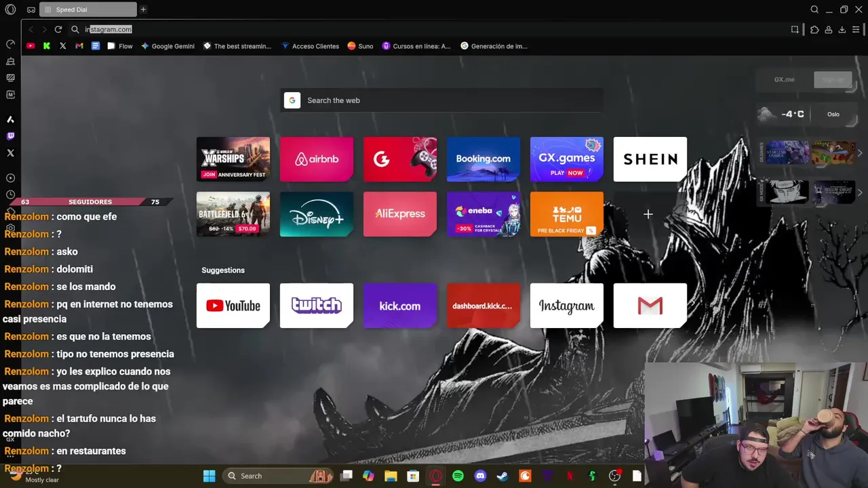Open the SHEIN speed dial tile

650,159
